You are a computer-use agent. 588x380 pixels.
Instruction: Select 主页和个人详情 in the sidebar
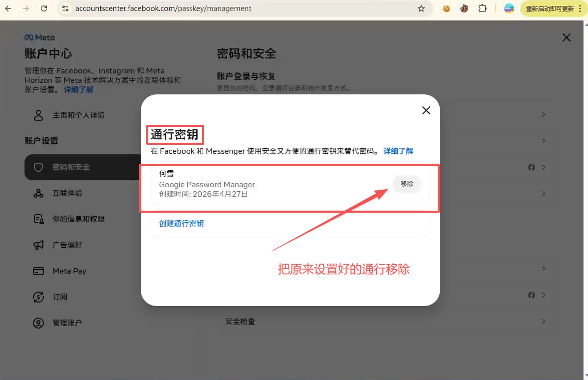click(x=78, y=115)
